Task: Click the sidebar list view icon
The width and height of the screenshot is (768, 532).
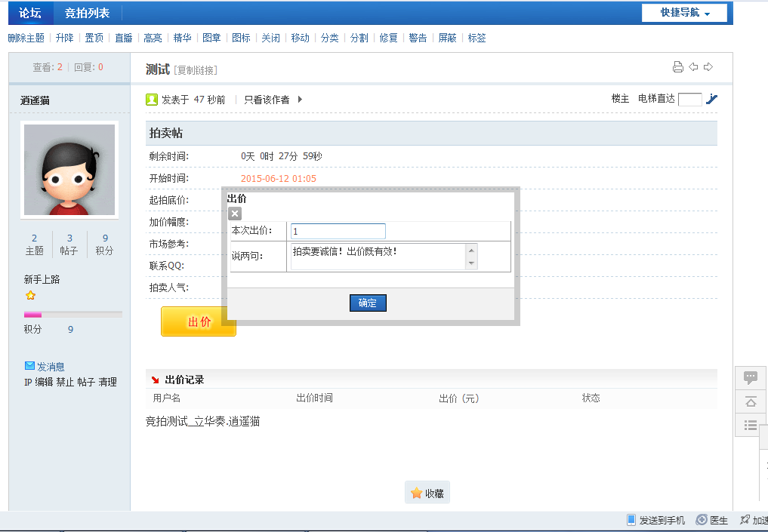Action: [x=751, y=425]
